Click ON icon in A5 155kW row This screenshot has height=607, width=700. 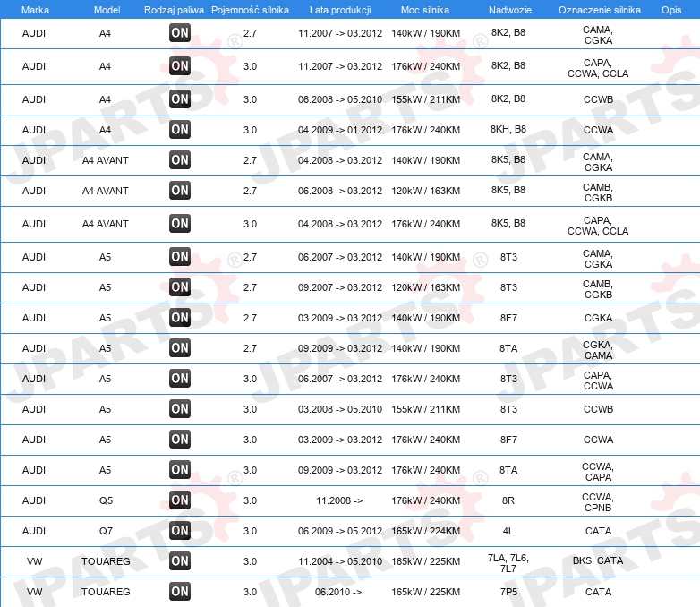[180, 408]
